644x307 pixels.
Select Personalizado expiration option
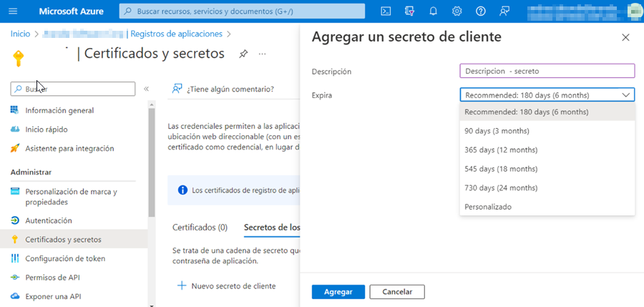point(488,206)
